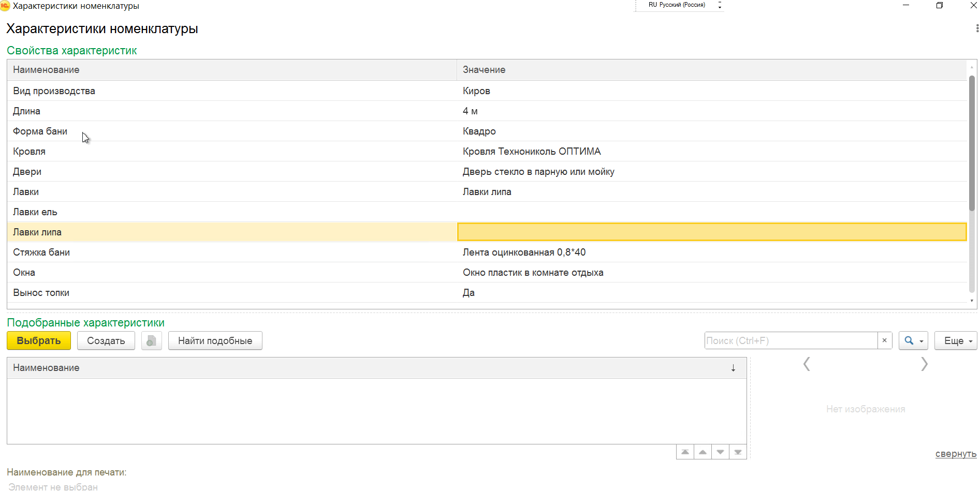Move selected item one position down
980x491 pixels.
pyautogui.click(x=720, y=452)
